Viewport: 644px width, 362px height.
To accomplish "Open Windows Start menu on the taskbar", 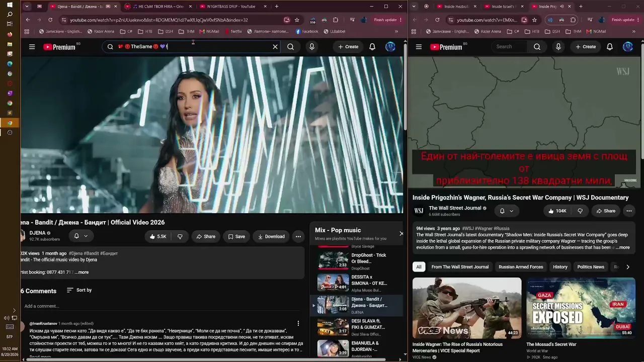I will [10, 5].
